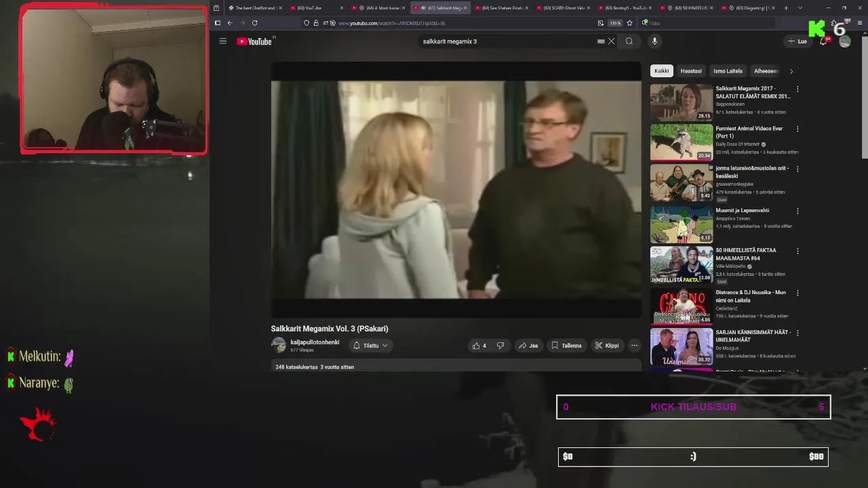Close the Salkkarit Megamix browser tab
Screen dimensions: 868x488
[x=465, y=8]
